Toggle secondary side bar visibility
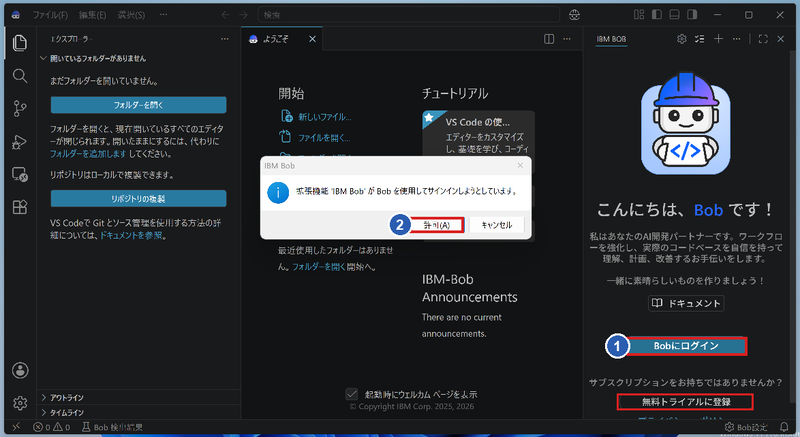Viewport: 800px width, 437px height. point(692,14)
